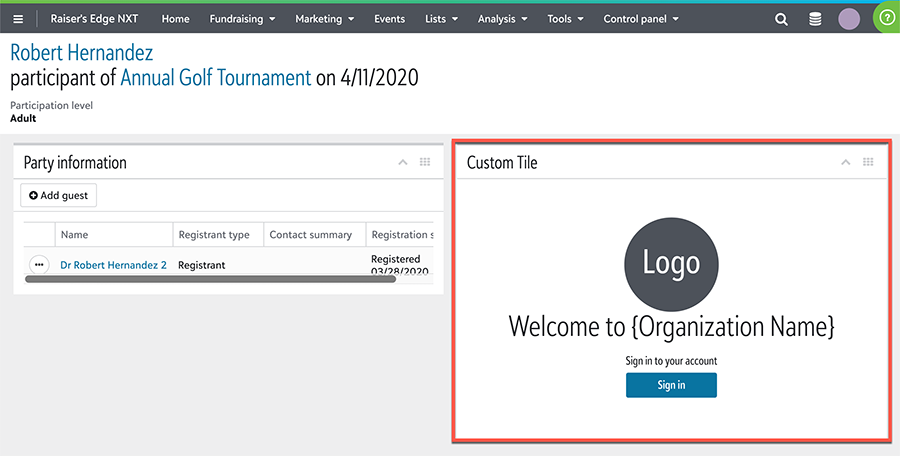Image resolution: width=900 pixels, height=456 pixels.
Task: Grab the Custom Tile drag handle
Action: click(868, 162)
